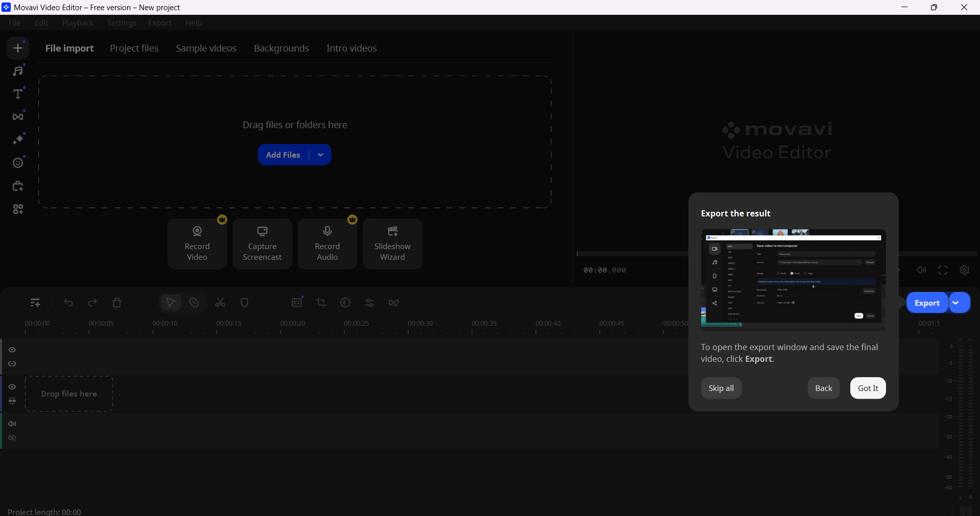980x516 pixels.
Task: Toggle visibility of top overlay track
Action: [x=12, y=350]
